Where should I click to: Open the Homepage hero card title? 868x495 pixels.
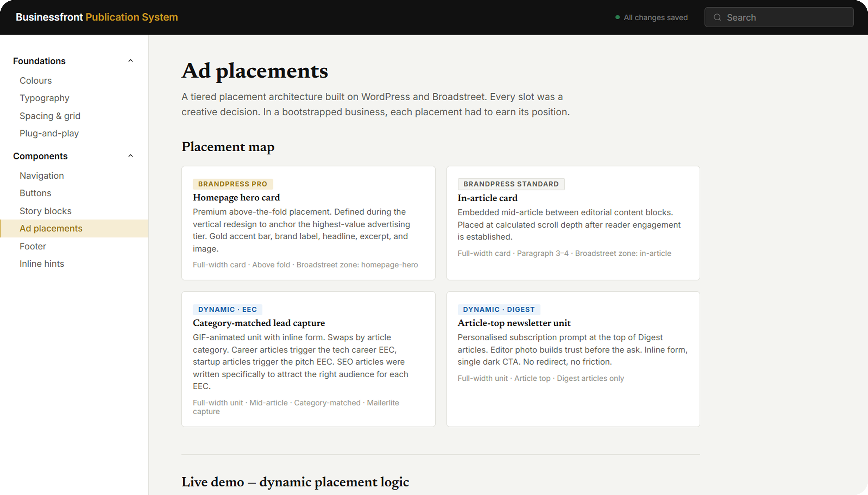236,198
